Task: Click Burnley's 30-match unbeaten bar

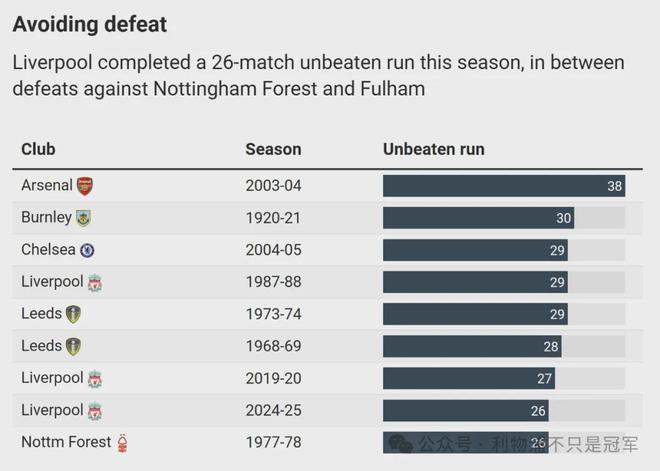Action: 478,218
